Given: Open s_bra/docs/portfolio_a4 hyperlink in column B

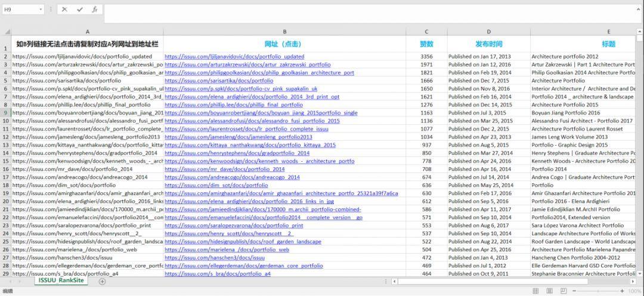Looking at the screenshot, I should coord(218,273).
